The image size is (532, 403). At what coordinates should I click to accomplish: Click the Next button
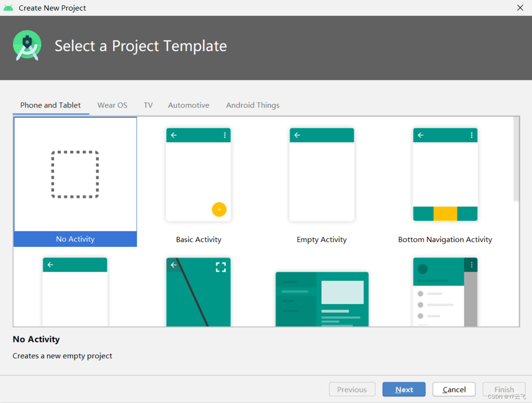click(x=404, y=389)
